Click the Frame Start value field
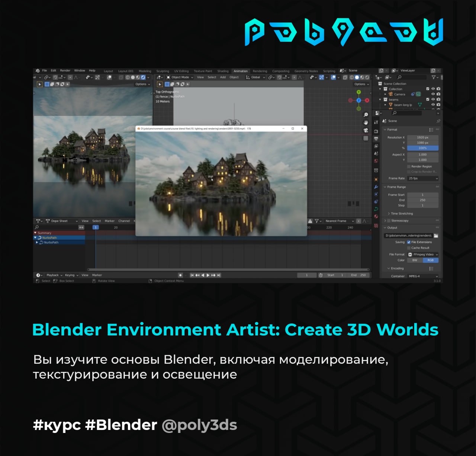Viewport: 476px width, 456px height. 423,195
